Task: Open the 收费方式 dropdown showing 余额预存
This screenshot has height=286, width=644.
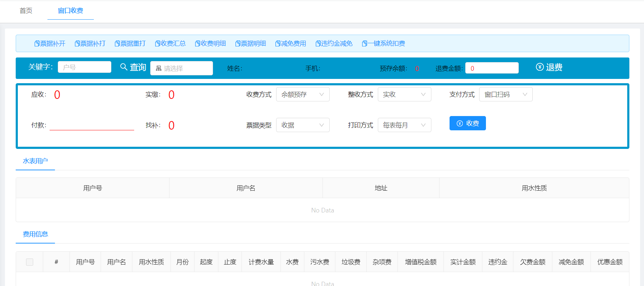Action: (303, 94)
